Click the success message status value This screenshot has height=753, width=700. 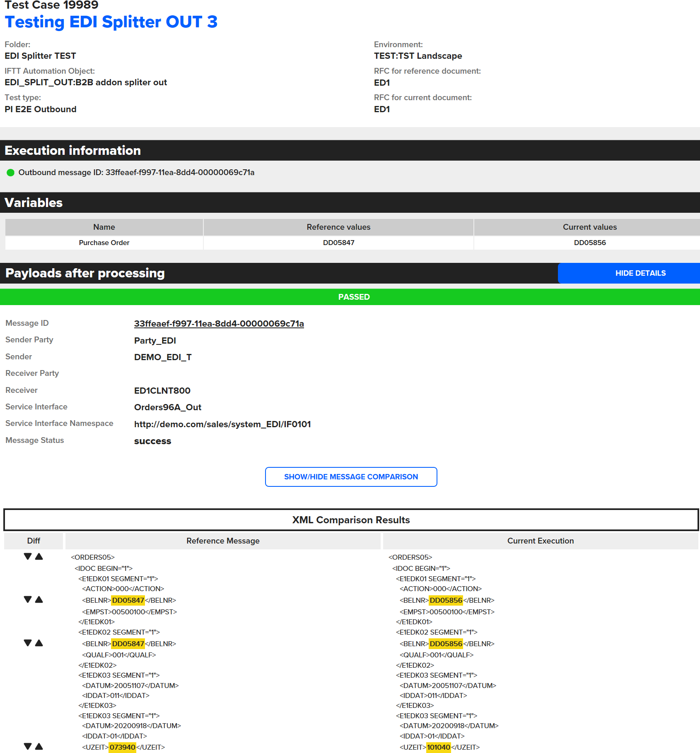tap(152, 441)
